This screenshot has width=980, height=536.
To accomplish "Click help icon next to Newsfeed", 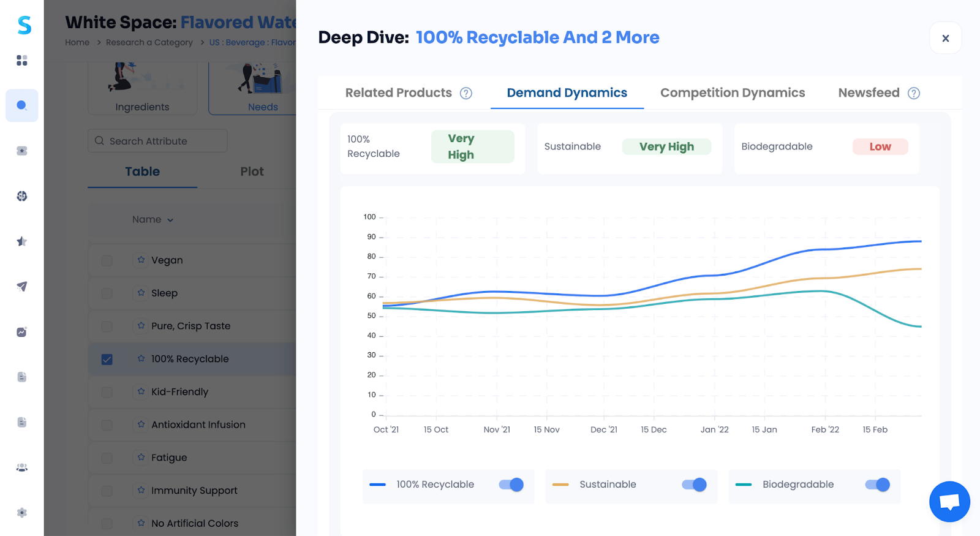I will point(914,93).
